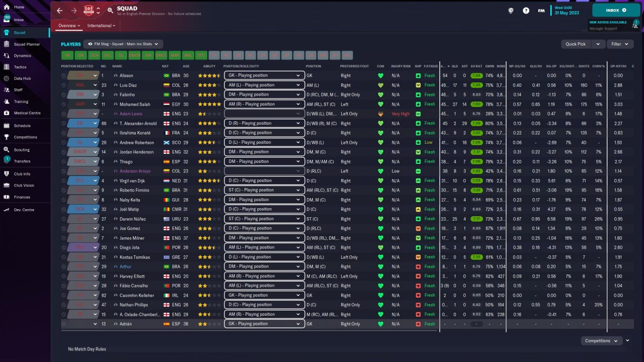Open the FM menu
Image resolution: width=644 pixels, height=362 pixels.
coord(541,10)
